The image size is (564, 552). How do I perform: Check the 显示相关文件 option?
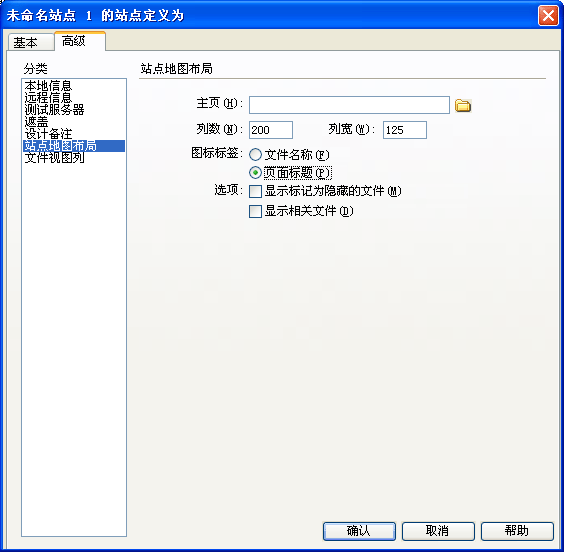(x=255, y=211)
